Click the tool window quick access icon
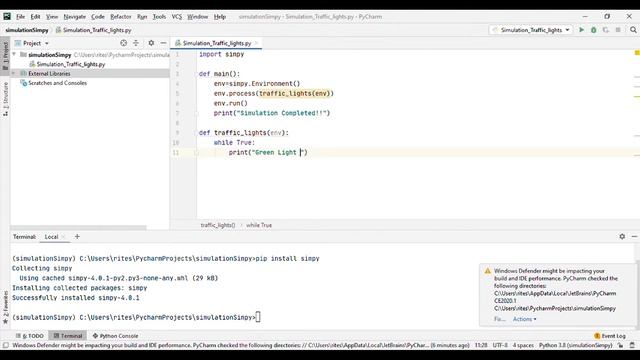Screen dimensions: 640x360 click(5, 345)
